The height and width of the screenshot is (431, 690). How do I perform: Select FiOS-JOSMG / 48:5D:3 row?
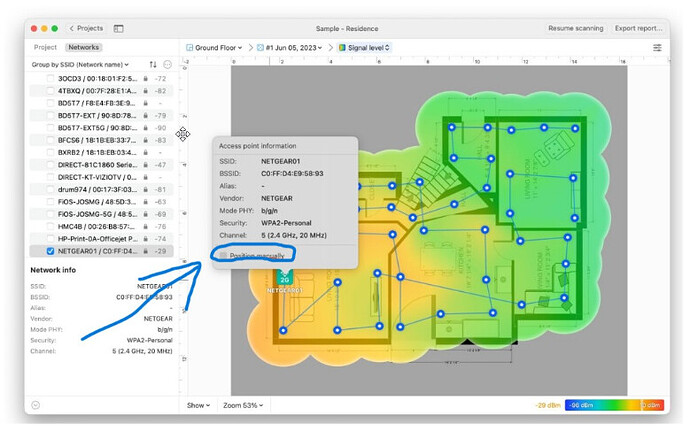[101, 202]
